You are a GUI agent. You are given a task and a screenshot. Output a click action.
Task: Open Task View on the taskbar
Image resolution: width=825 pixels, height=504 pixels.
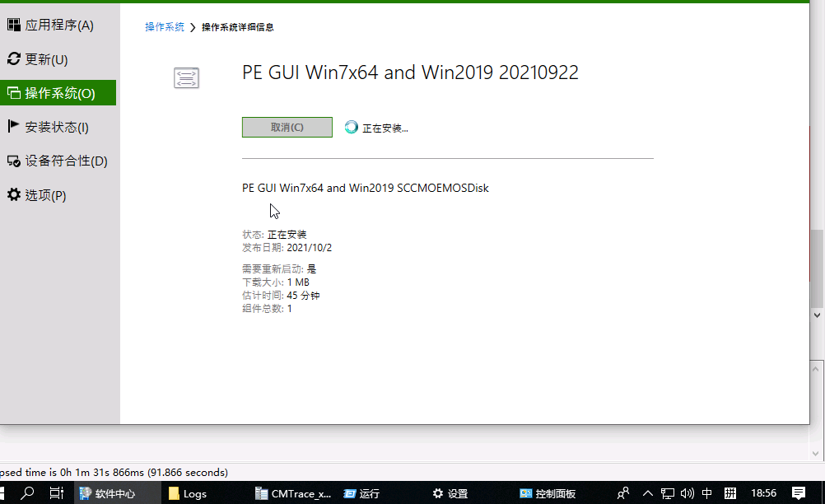pos(56,493)
